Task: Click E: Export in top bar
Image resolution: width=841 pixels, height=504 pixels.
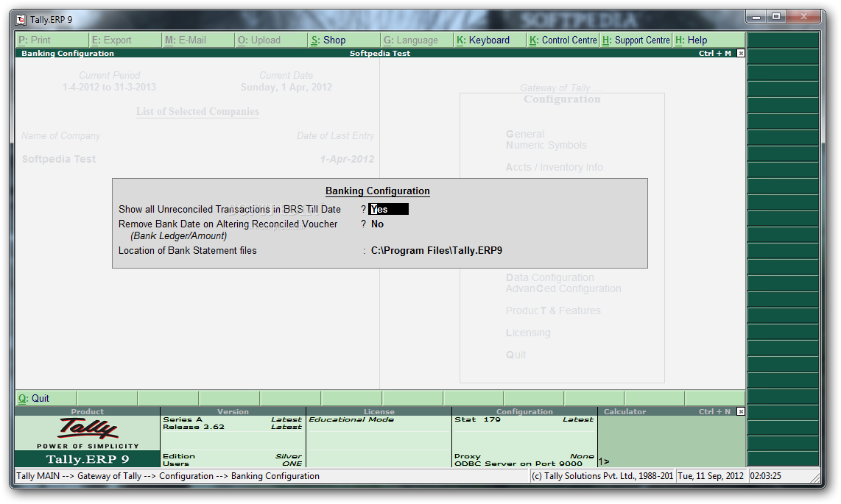Action: (125, 40)
